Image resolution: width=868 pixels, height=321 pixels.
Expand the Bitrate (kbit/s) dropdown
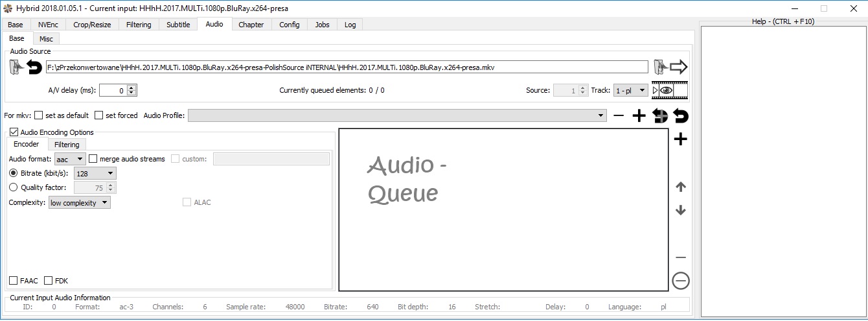point(95,173)
